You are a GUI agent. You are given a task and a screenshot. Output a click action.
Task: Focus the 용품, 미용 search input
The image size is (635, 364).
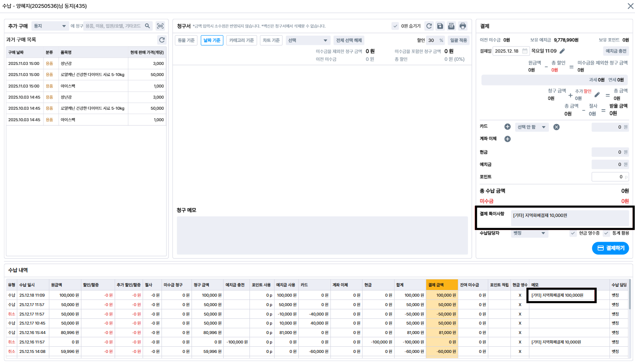[113, 26]
